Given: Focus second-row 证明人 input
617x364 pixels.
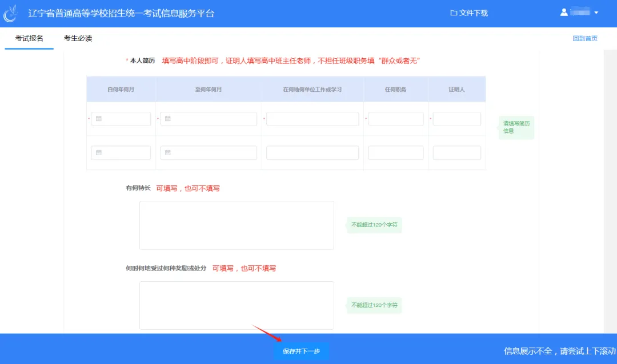Looking at the screenshot, I should (457, 152).
